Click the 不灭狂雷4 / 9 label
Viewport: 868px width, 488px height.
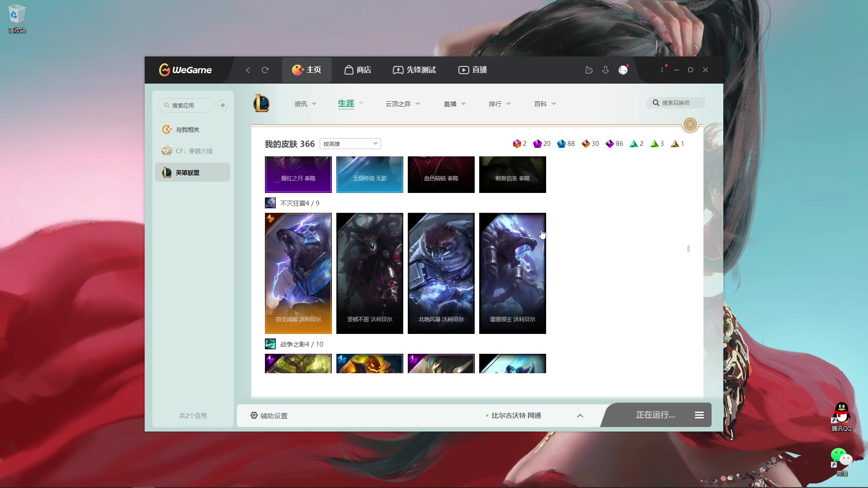[300, 203]
